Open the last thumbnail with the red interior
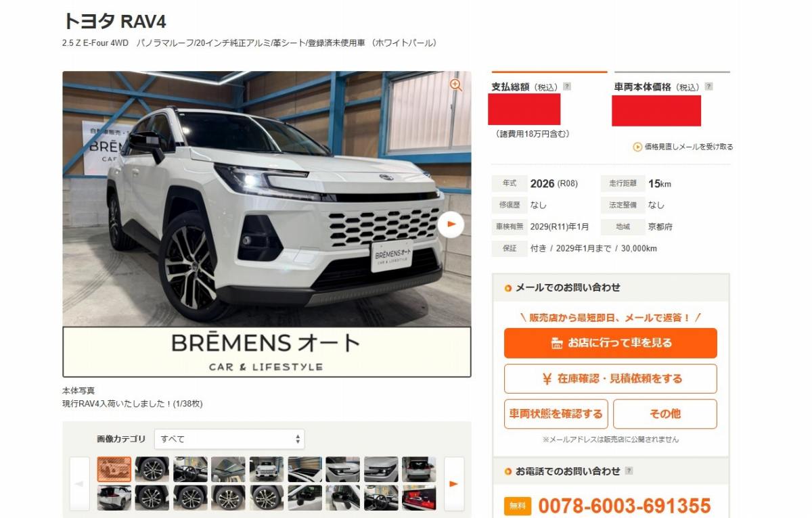The width and height of the screenshot is (812, 518). tap(419, 498)
